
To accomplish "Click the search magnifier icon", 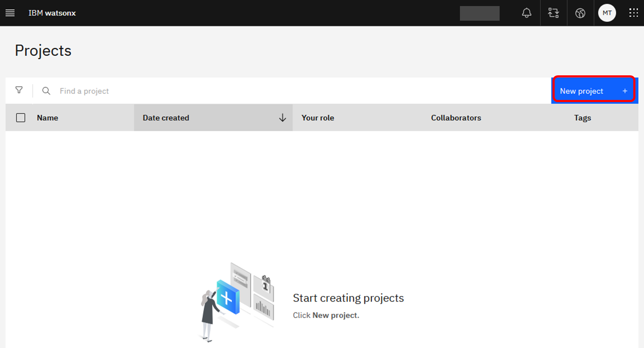I will (x=46, y=91).
